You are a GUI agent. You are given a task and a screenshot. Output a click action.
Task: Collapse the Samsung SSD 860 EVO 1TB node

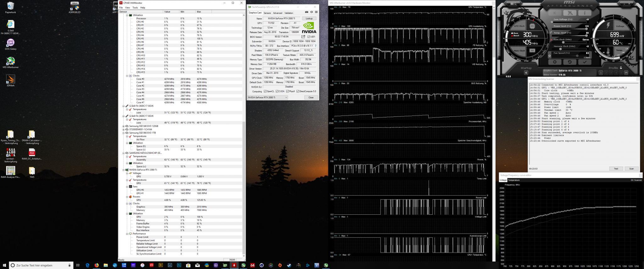[x=124, y=133]
